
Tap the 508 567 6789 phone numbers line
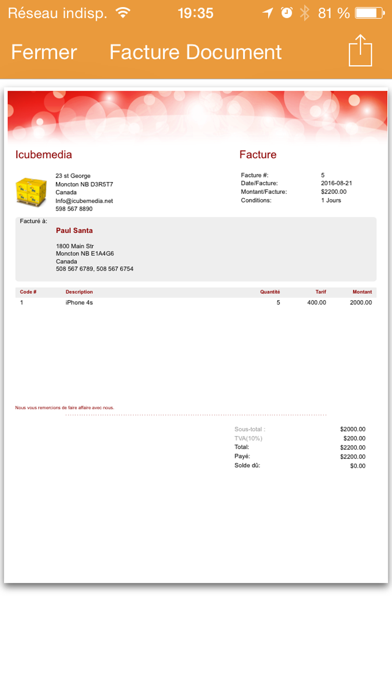coord(95,269)
